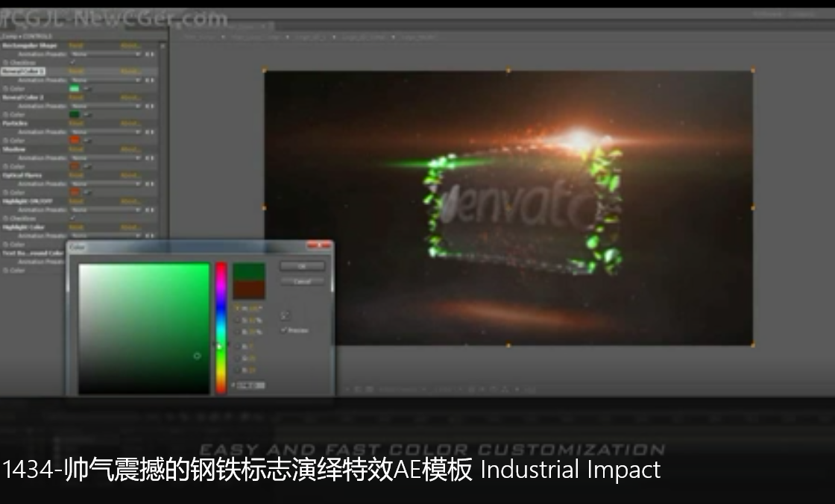Image resolution: width=835 pixels, height=504 pixels.
Task: Click the hex color value field
Action: (x=250, y=385)
